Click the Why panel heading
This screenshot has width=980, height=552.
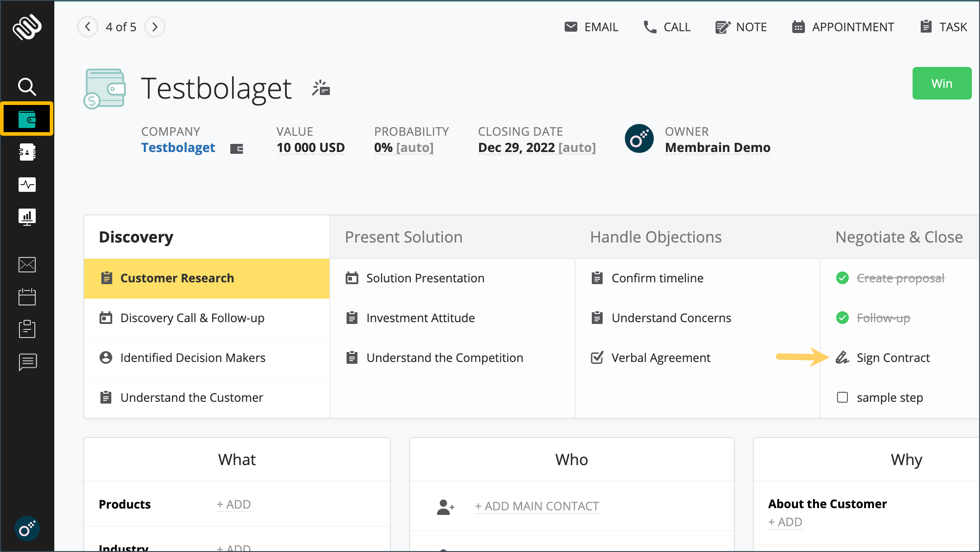click(x=906, y=460)
